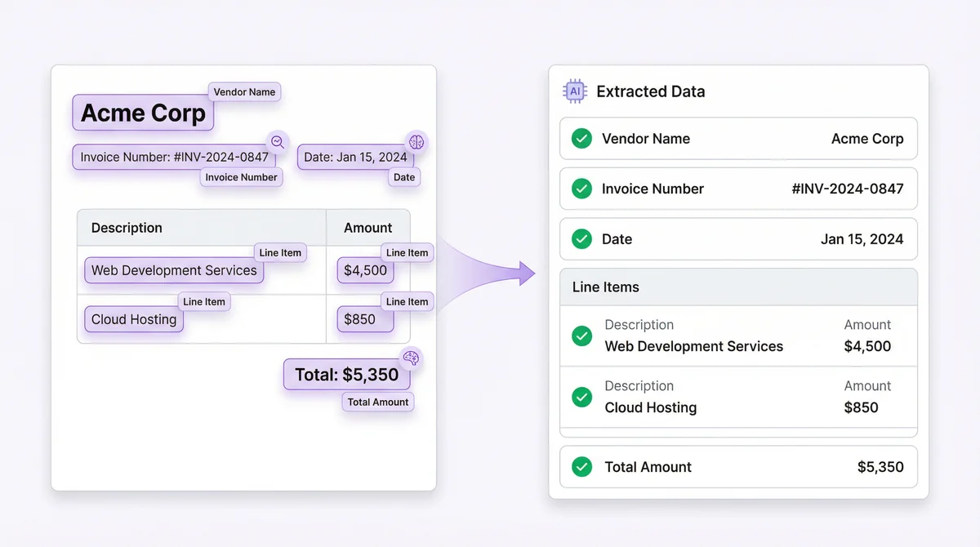980x547 pixels.
Task: Select the Vendor Name tag above Acme Corp
Action: (244, 92)
